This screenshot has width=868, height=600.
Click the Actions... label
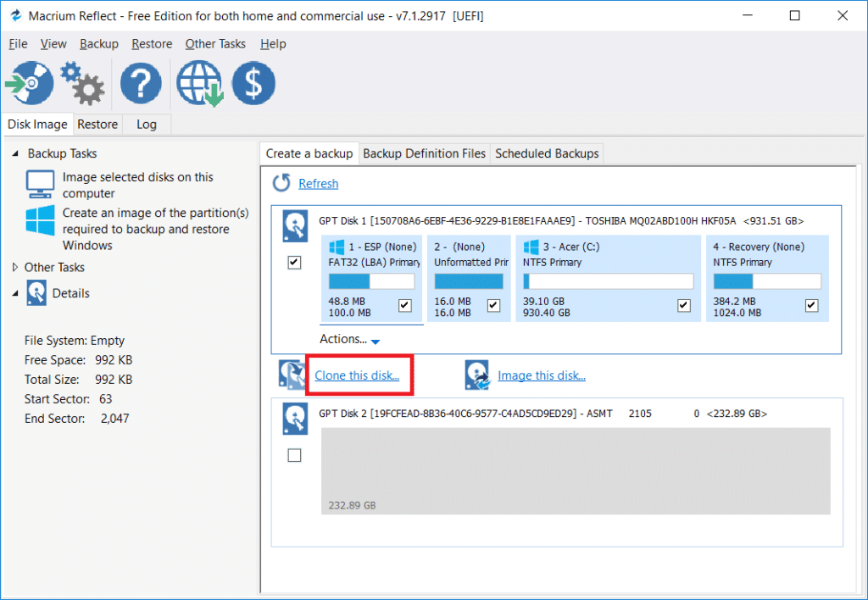click(343, 339)
